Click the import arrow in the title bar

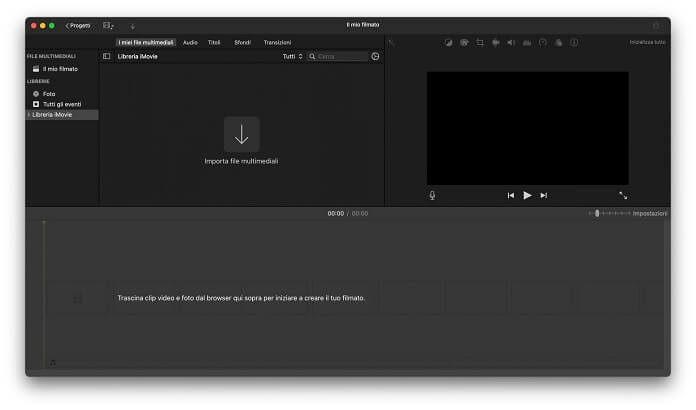tap(132, 27)
